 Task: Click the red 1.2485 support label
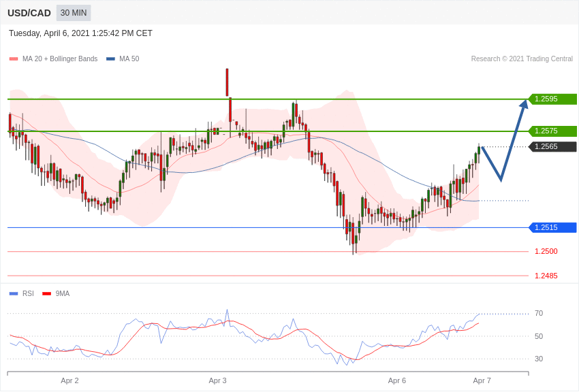tap(546, 276)
